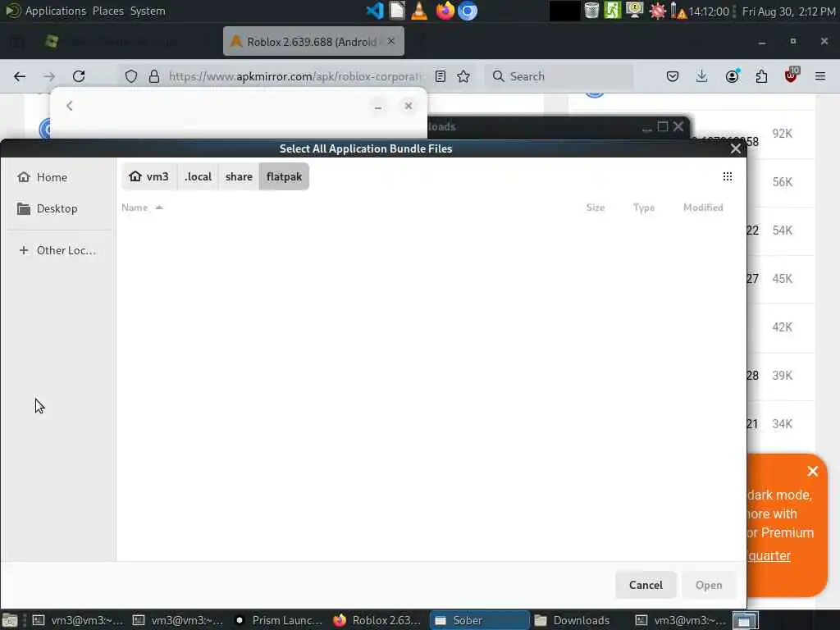Click the 45K size cell
840x630 pixels.
click(x=782, y=279)
